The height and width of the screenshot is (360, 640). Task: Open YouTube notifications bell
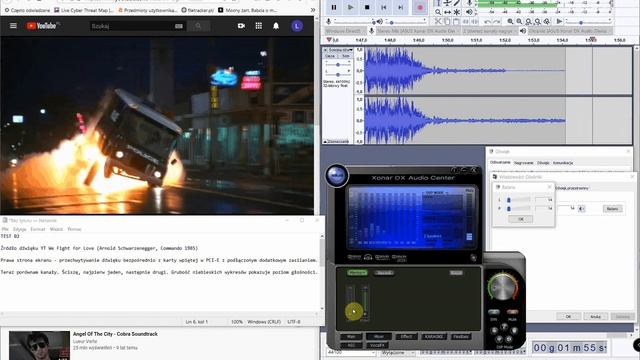[x=276, y=26]
